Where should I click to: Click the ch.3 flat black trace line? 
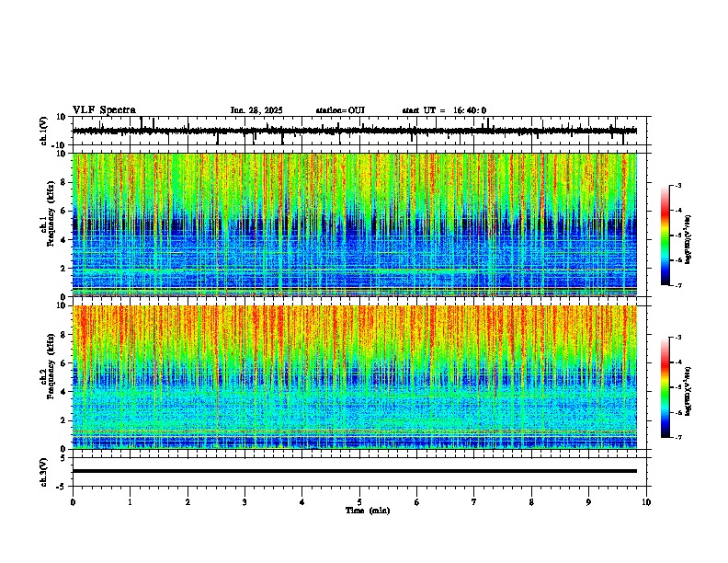(x=355, y=471)
